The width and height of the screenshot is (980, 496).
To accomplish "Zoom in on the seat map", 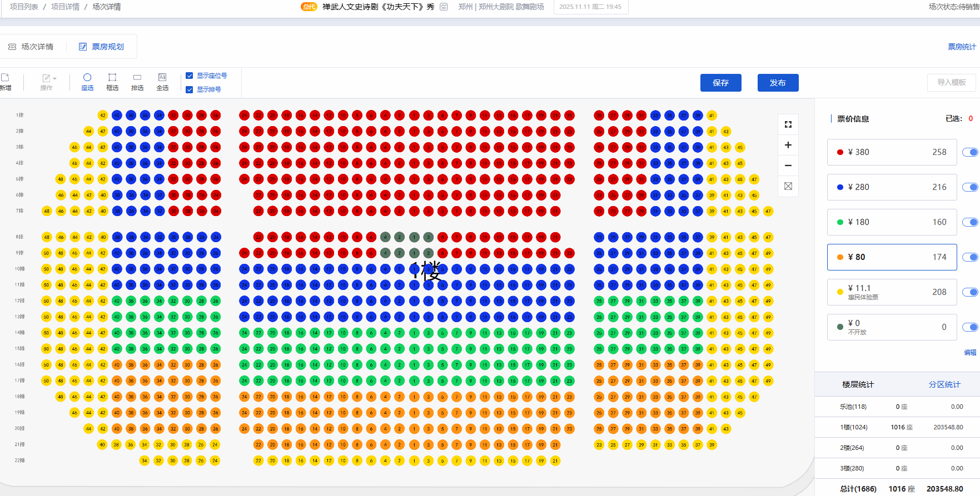I will [x=788, y=145].
